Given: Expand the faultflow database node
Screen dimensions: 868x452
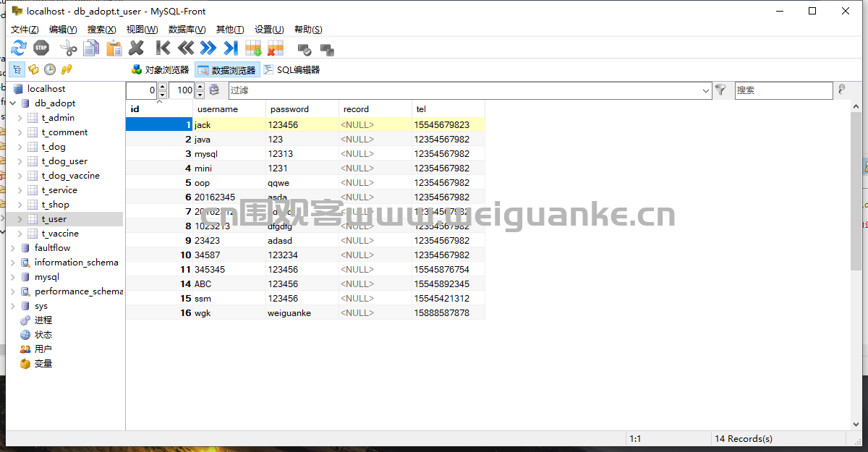Looking at the screenshot, I should pyautogui.click(x=12, y=248).
